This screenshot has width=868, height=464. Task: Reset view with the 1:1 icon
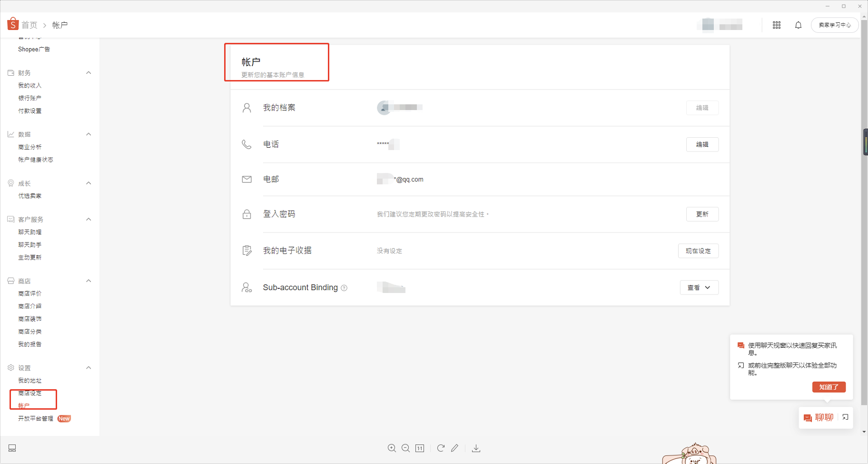420,448
